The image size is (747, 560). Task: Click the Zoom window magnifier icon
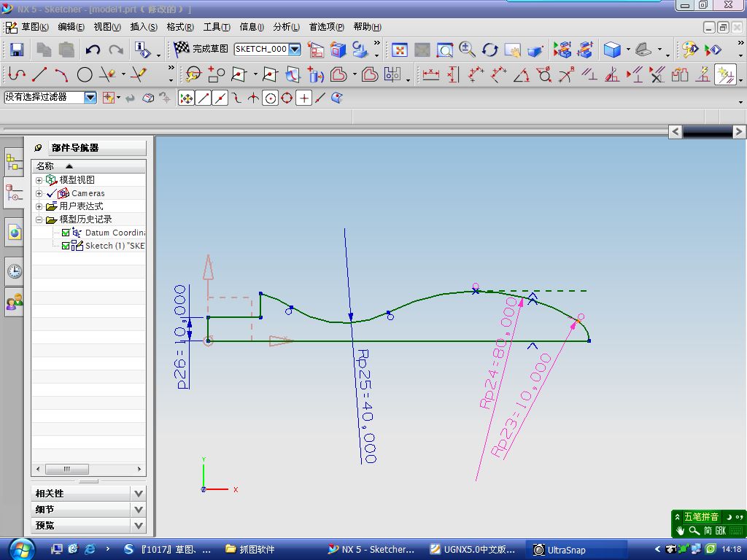tap(445, 50)
